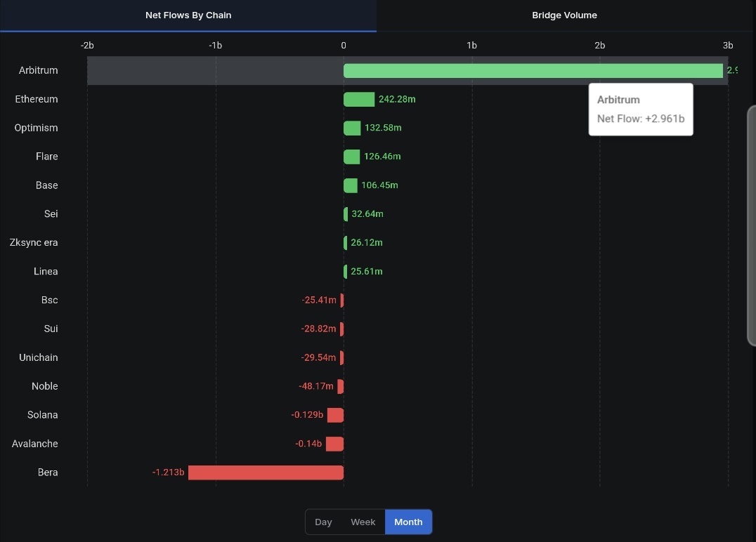Click the Optimism 132.58m bar
This screenshot has width=756, height=542.
click(x=352, y=128)
